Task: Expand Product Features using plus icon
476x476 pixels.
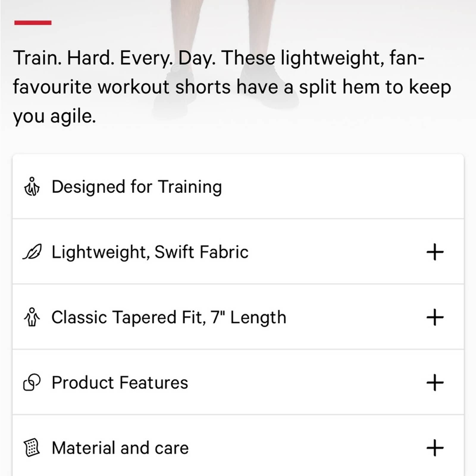Action: (435, 382)
